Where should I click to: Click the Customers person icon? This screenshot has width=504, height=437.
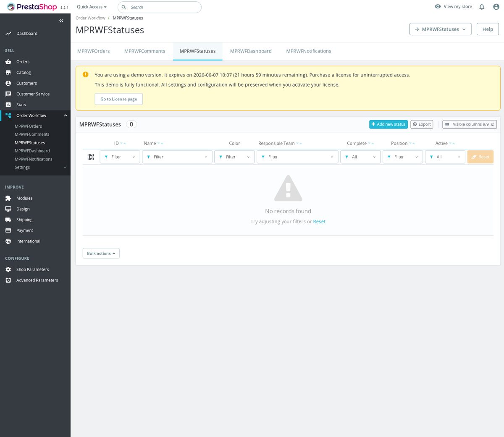[x=8, y=83]
